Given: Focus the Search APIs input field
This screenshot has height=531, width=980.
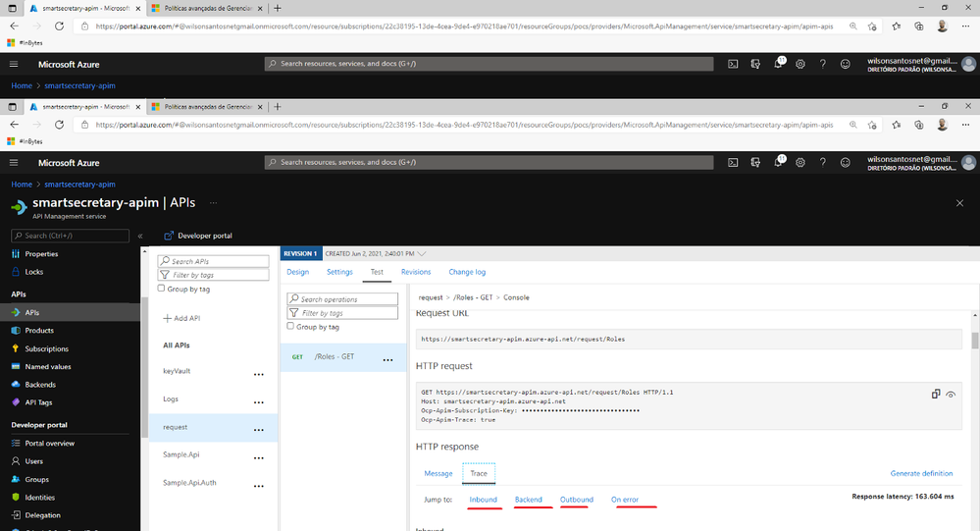Looking at the screenshot, I should pos(213,261).
